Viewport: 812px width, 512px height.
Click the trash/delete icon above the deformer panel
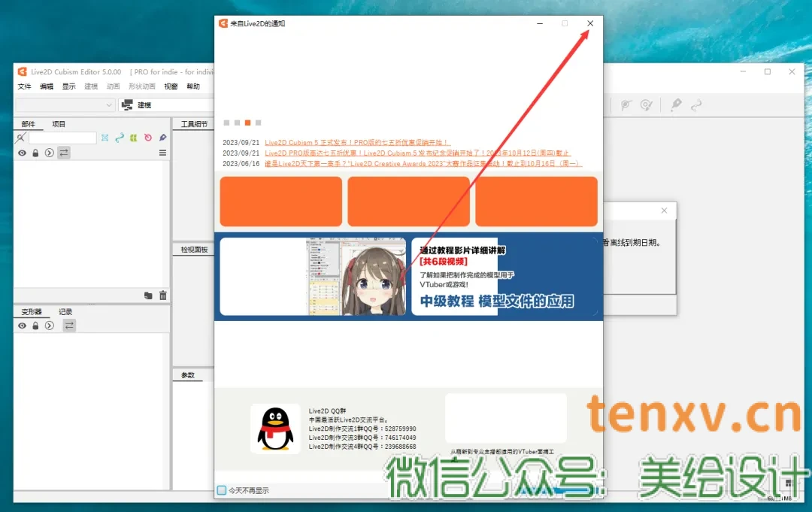coord(163,295)
